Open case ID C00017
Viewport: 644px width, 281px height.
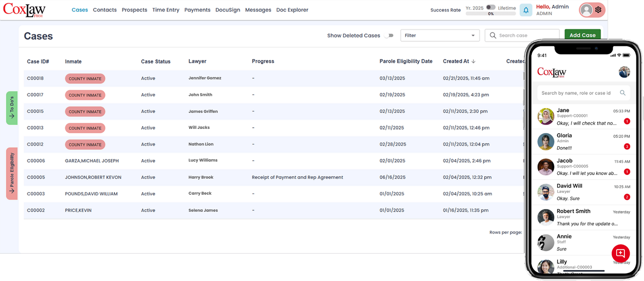(x=35, y=95)
